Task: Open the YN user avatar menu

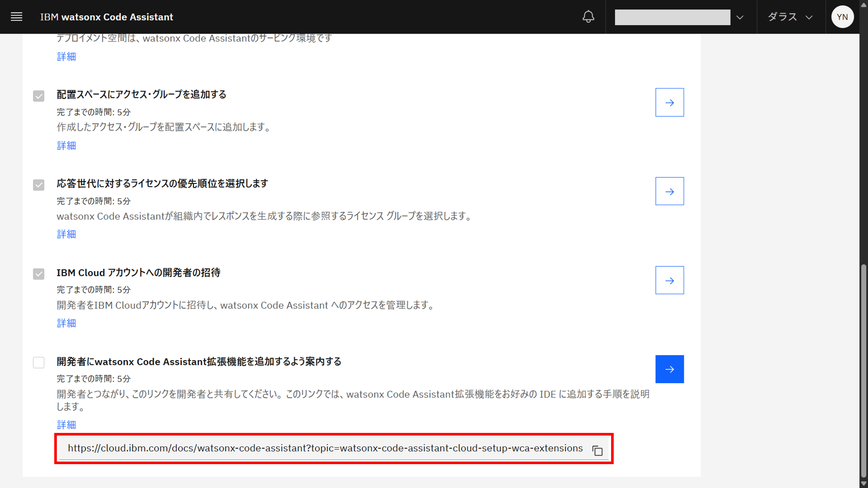Action: [x=842, y=17]
